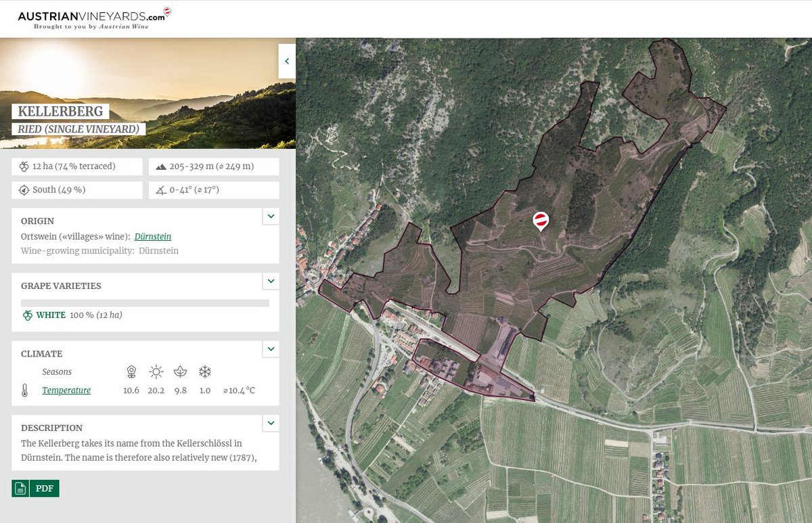Click the South (49 %) exposure value
This screenshot has width=812, height=523.
(x=59, y=189)
